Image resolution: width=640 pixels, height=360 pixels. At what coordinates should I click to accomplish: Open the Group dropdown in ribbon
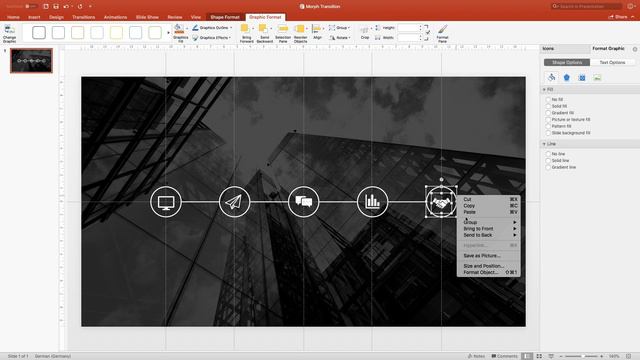(340, 28)
